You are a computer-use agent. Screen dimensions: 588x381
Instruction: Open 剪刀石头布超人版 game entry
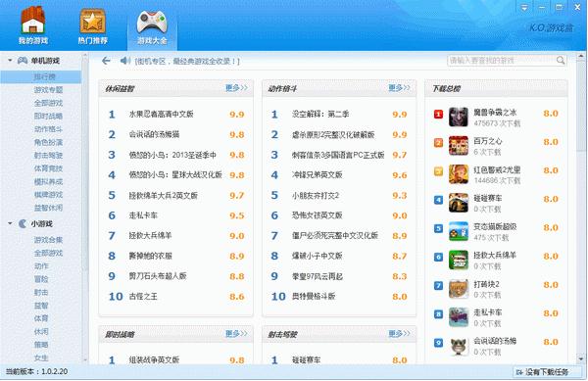tap(158, 276)
